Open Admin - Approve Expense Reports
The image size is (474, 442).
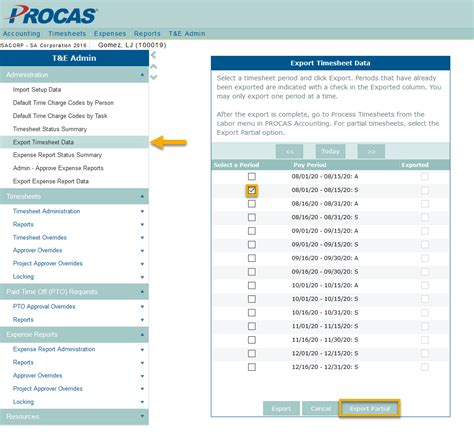click(x=58, y=168)
